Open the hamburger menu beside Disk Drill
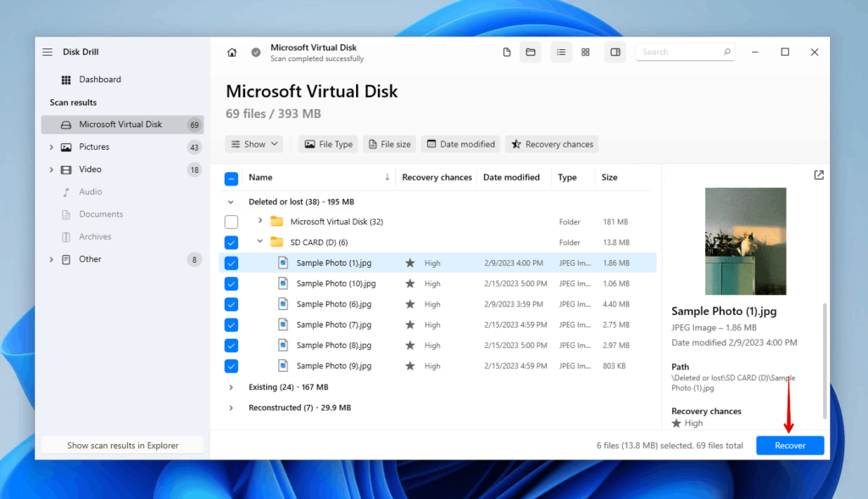The image size is (868, 499). (x=47, y=53)
